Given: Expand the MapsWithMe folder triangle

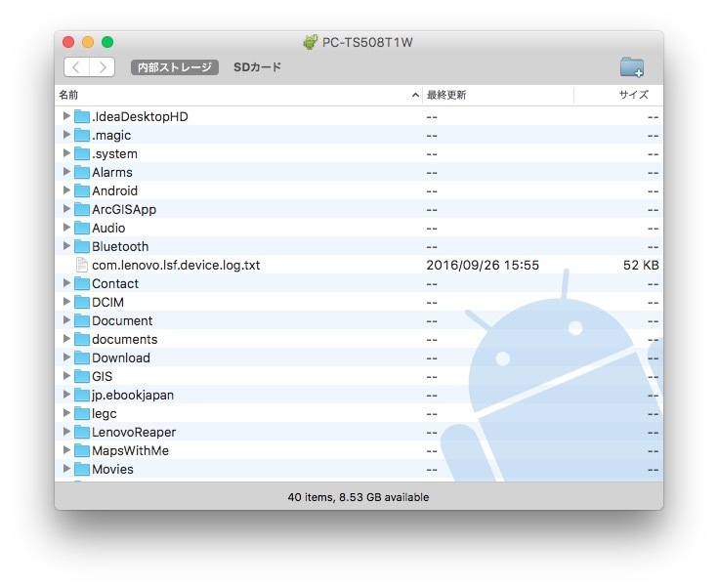Looking at the screenshot, I should 66,450.
